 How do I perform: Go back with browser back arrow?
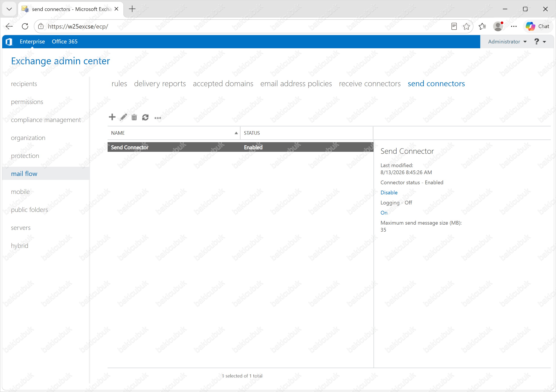pos(9,26)
